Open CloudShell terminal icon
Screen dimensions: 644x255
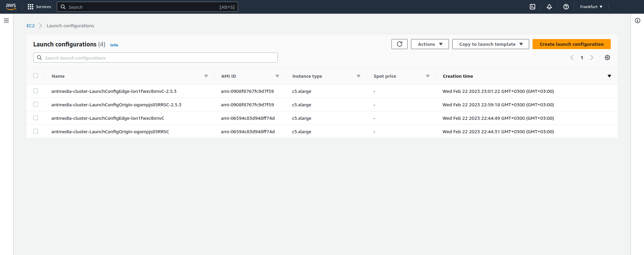[533, 7]
